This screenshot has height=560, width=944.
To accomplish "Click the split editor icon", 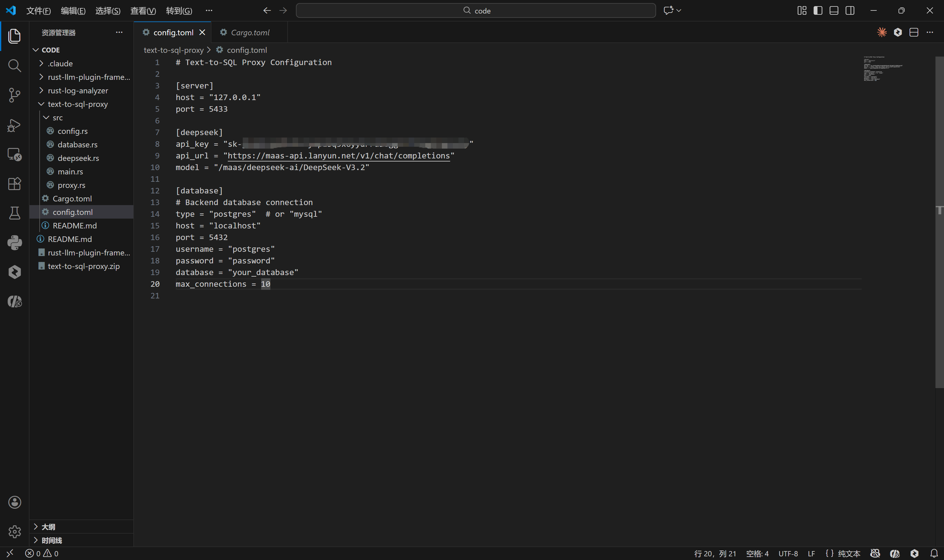I will (914, 33).
